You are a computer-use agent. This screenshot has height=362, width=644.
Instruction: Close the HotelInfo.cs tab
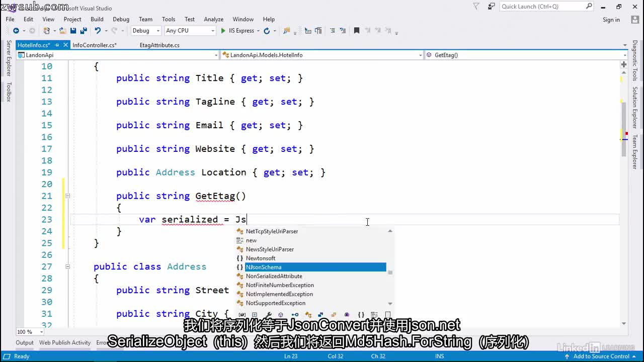pyautogui.click(x=65, y=45)
